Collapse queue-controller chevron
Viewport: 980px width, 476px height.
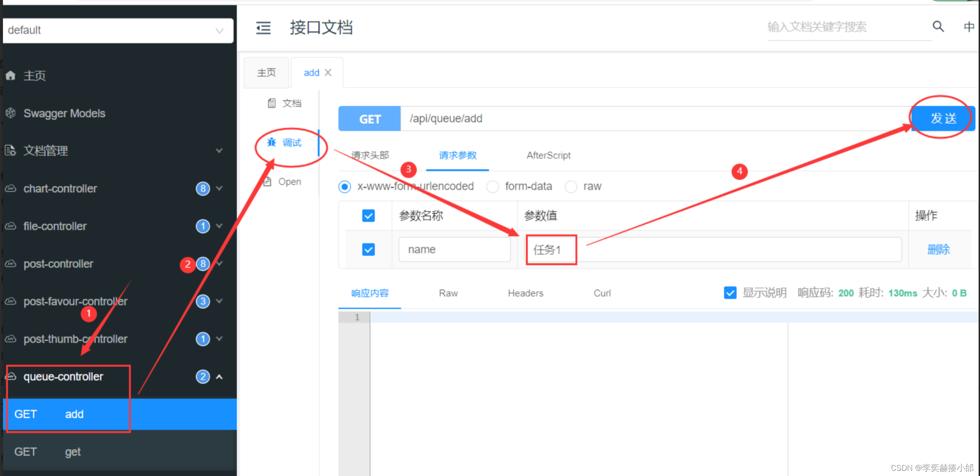click(x=219, y=377)
